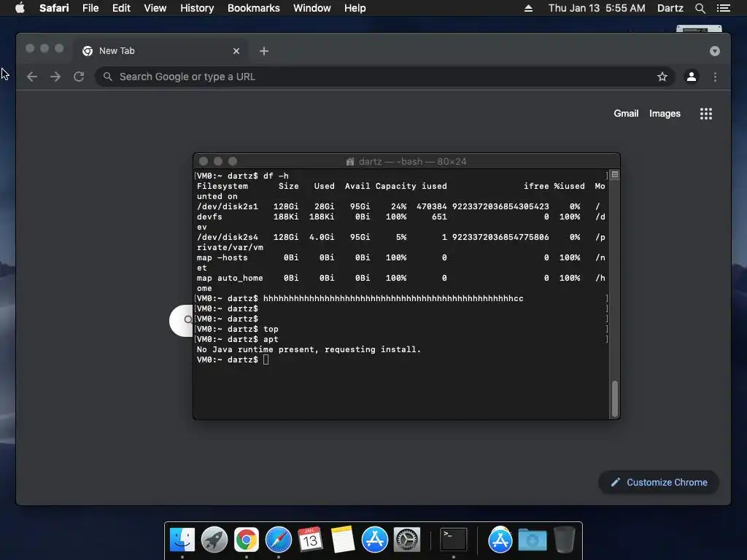The image size is (747, 560).
Task: Go back with the back arrow
Action: tap(32, 77)
